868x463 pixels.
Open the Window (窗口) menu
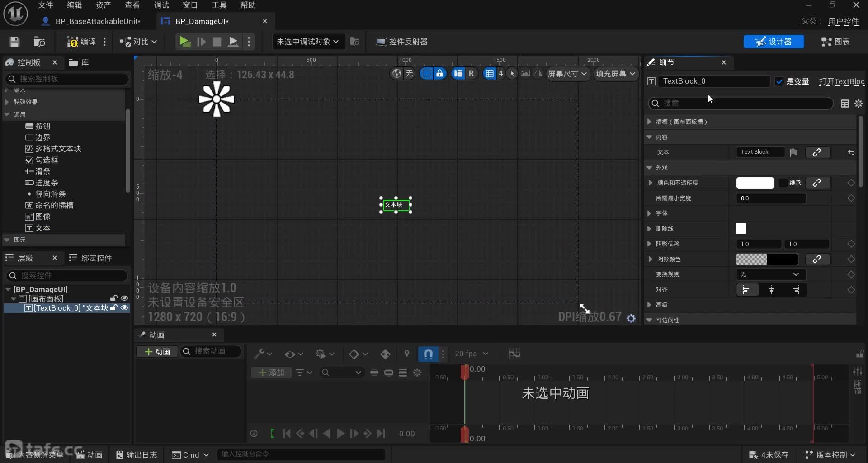tap(190, 5)
